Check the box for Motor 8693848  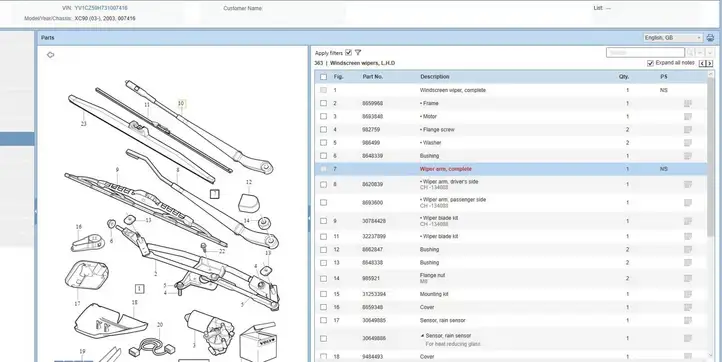point(323,117)
